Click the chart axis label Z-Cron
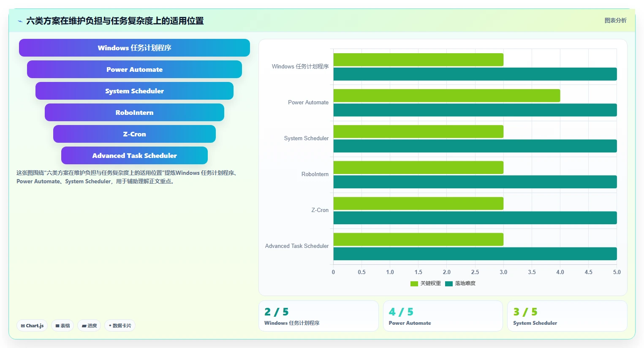 point(320,210)
